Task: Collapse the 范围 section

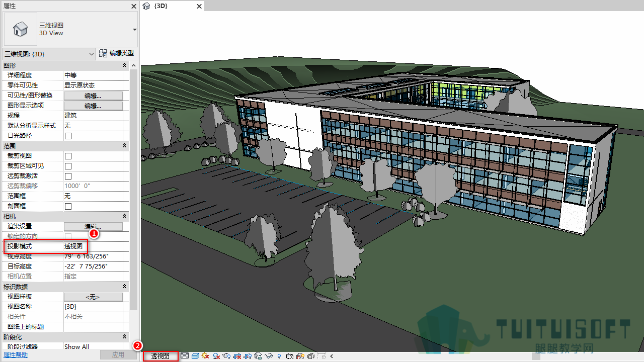Action: coord(125,146)
